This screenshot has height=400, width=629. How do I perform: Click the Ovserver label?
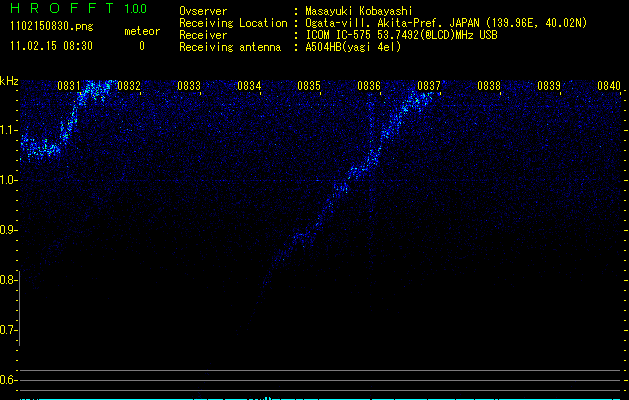click(203, 11)
